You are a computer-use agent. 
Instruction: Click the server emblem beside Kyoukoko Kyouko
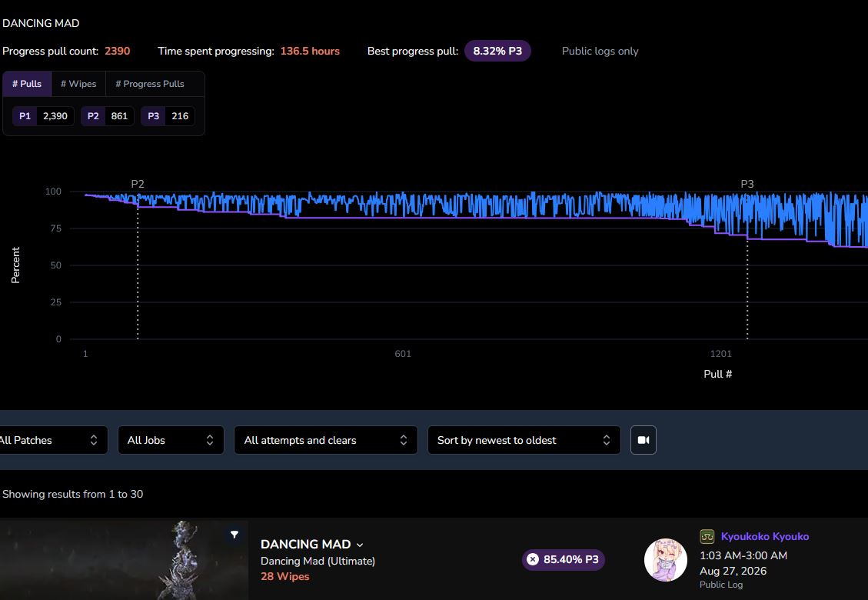click(707, 536)
